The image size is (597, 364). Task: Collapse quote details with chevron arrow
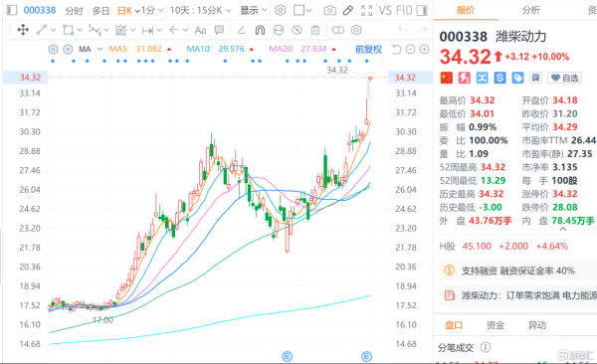pyautogui.click(x=563, y=229)
